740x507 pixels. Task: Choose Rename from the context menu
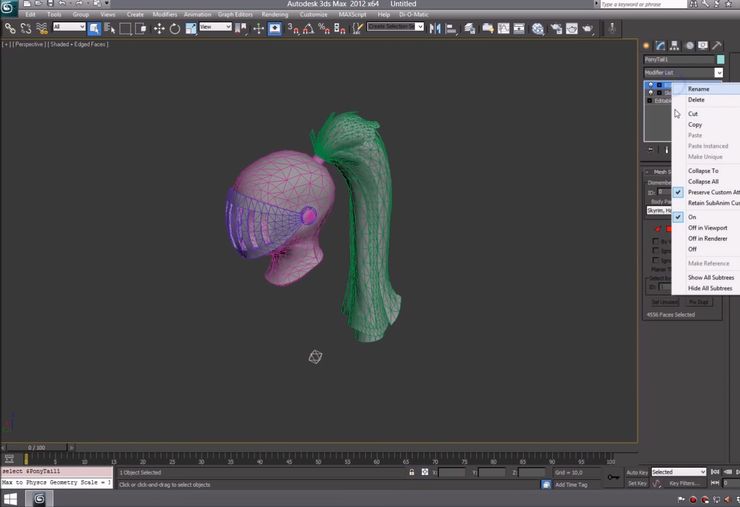coord(698,89)
